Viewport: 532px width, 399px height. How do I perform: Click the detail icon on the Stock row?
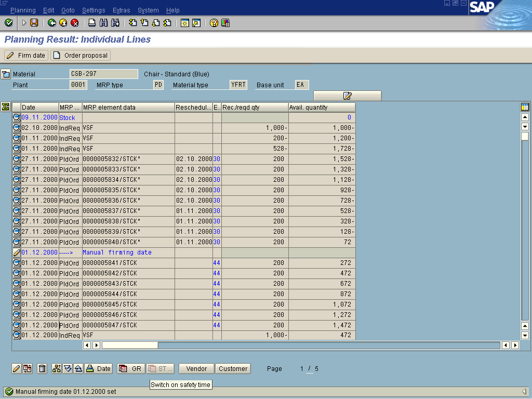click(x=17, y=118)
